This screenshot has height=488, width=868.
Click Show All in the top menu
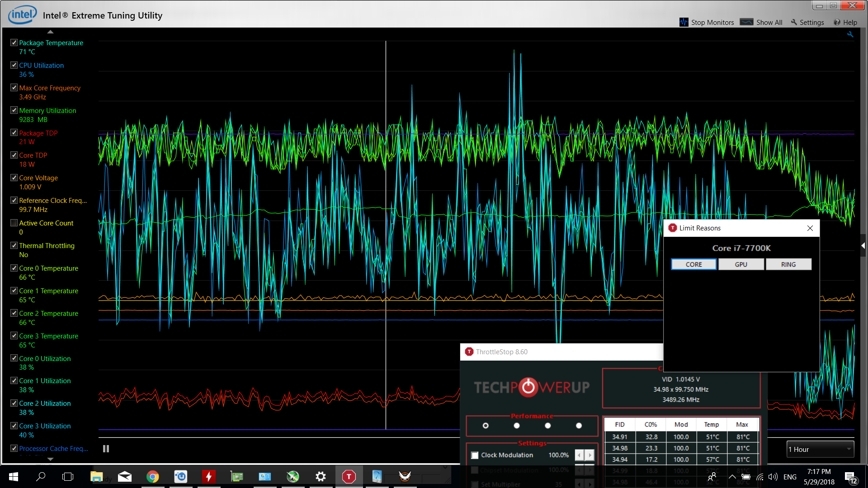[x=769, y=22]
